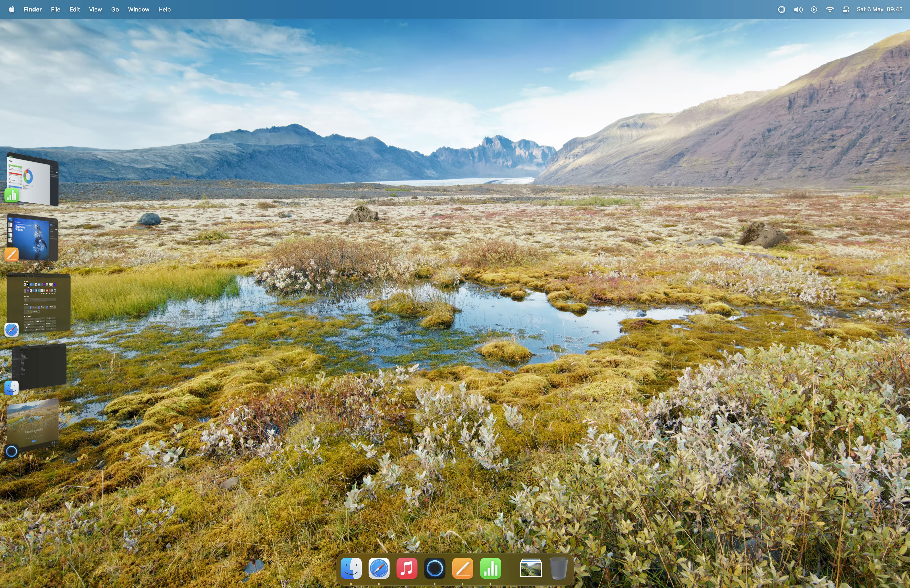Click the date and time display

pyautogui.click(x=879, y=10)
